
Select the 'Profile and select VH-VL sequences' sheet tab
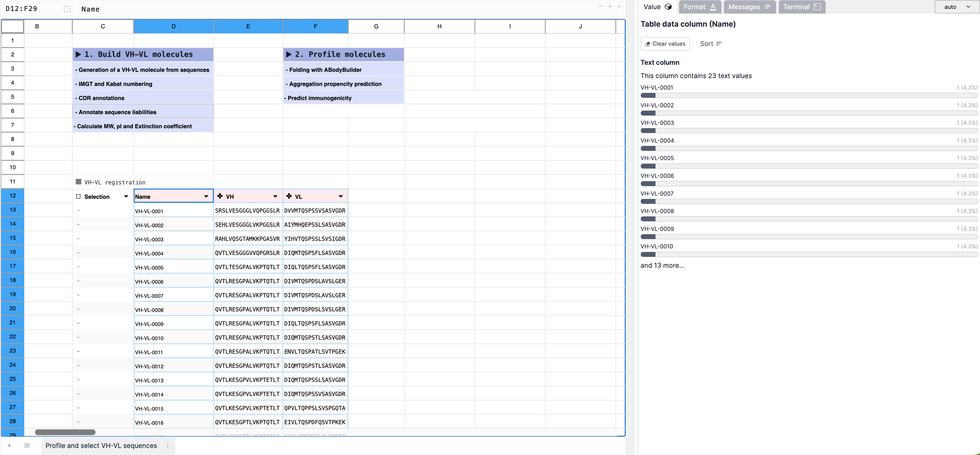pyautogui.click(x=101, y=446)
